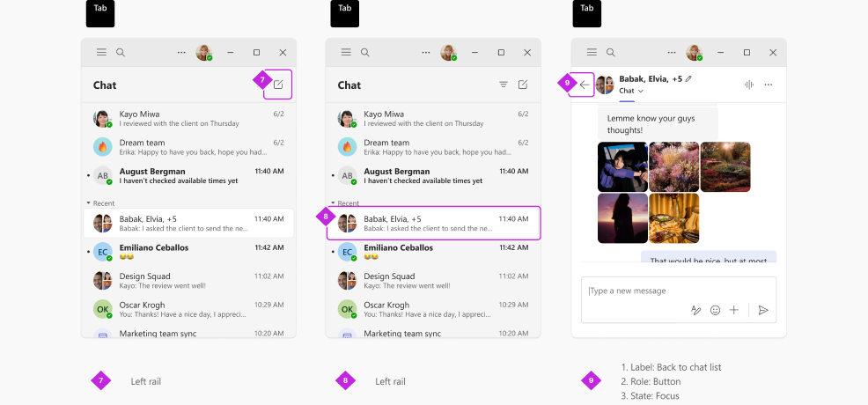
Task: Start a new chat in the middle window
Action: (x=523, y=85)
